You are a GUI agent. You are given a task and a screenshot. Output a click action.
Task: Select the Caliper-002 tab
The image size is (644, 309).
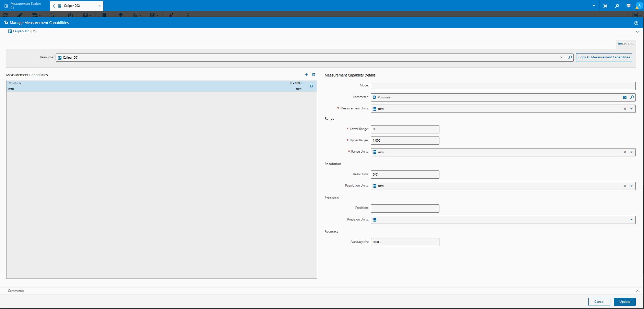point(77,6)
